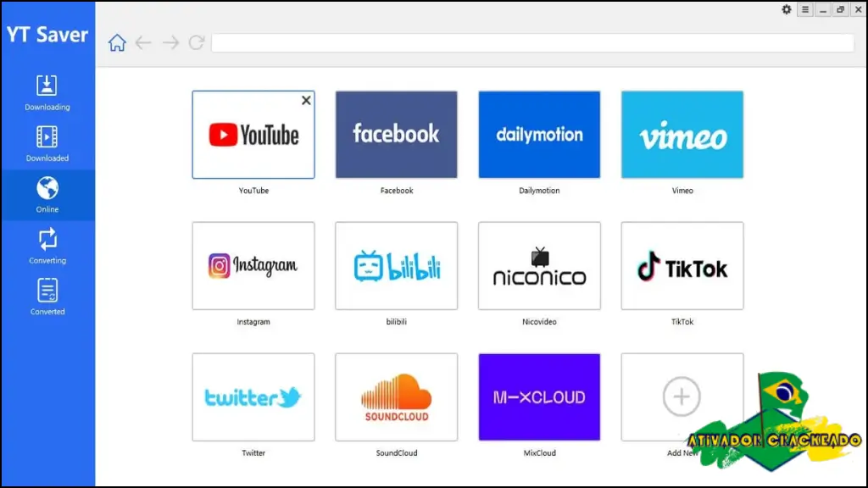Go to the home page icon
Viewport: 868px width, 488px height.
117,42
